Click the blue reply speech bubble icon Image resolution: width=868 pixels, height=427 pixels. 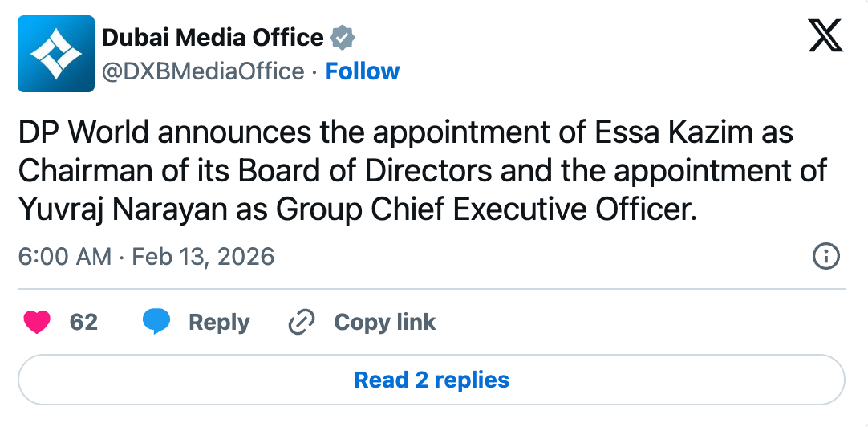coord(156,322)
